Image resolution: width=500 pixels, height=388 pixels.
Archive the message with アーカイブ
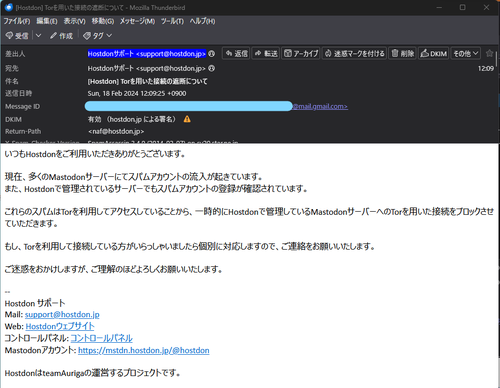(301, 54)
